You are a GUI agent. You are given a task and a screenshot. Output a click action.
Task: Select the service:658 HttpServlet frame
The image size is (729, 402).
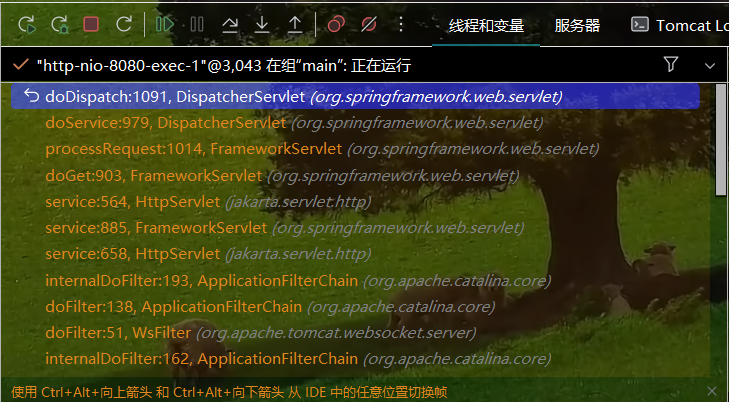tap(355, 254)
